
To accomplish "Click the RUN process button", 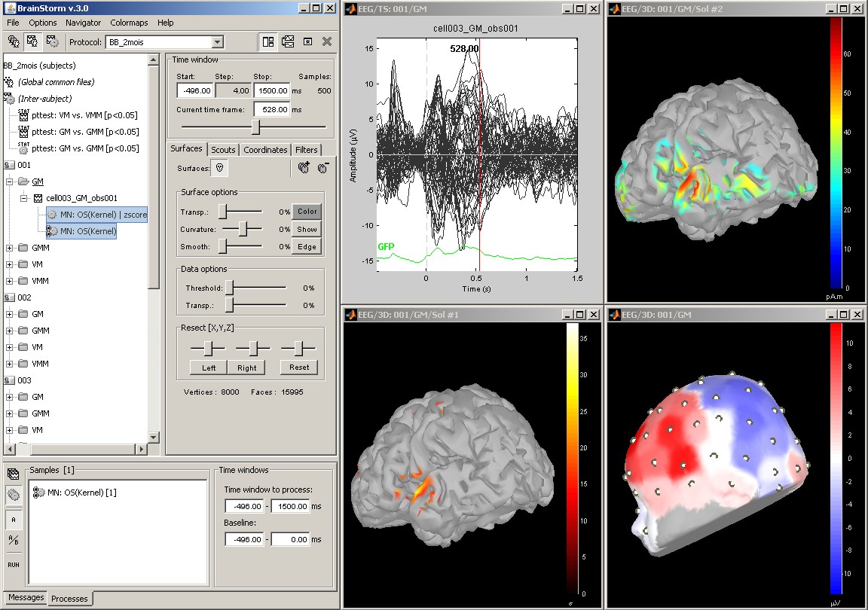I will pos(14,564).
